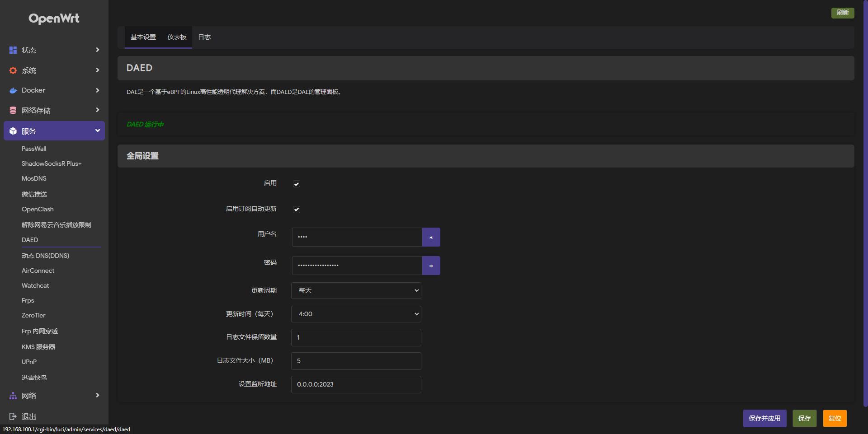The image size is (868, 434).
Task: Collapse the 服务 menu chevron
Action: 97,131
